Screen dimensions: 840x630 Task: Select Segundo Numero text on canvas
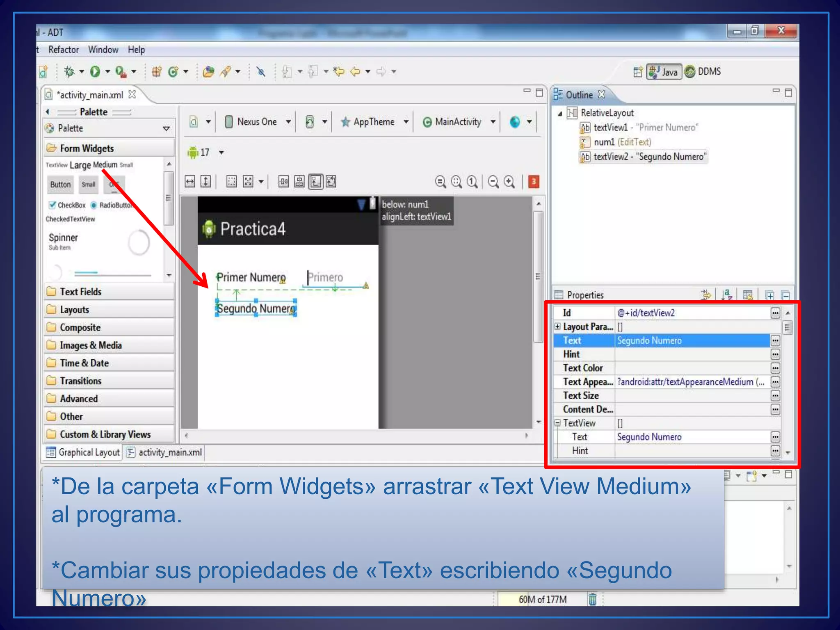[x=256, y=308]
